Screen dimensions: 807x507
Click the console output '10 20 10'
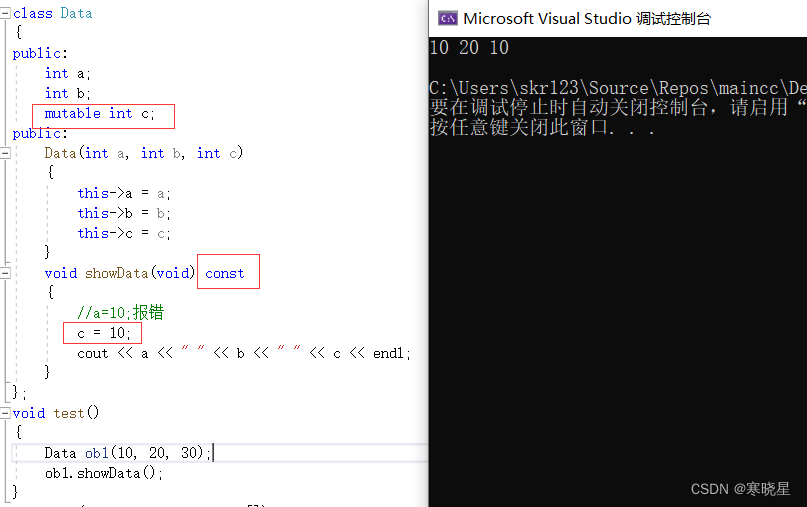tap(469, 47)
